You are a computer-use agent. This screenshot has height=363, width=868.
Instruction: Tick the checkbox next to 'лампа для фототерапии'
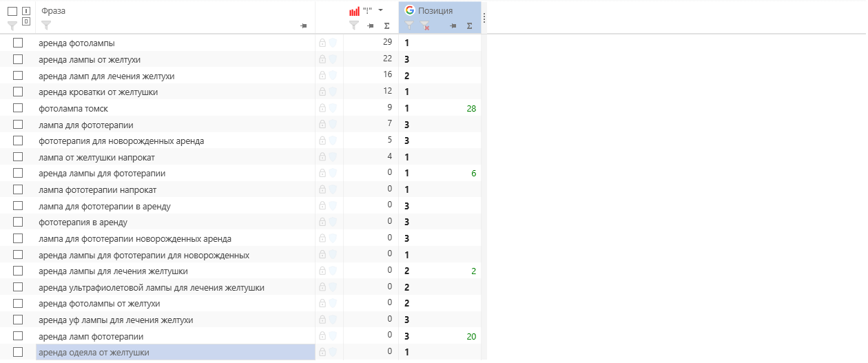18,125
